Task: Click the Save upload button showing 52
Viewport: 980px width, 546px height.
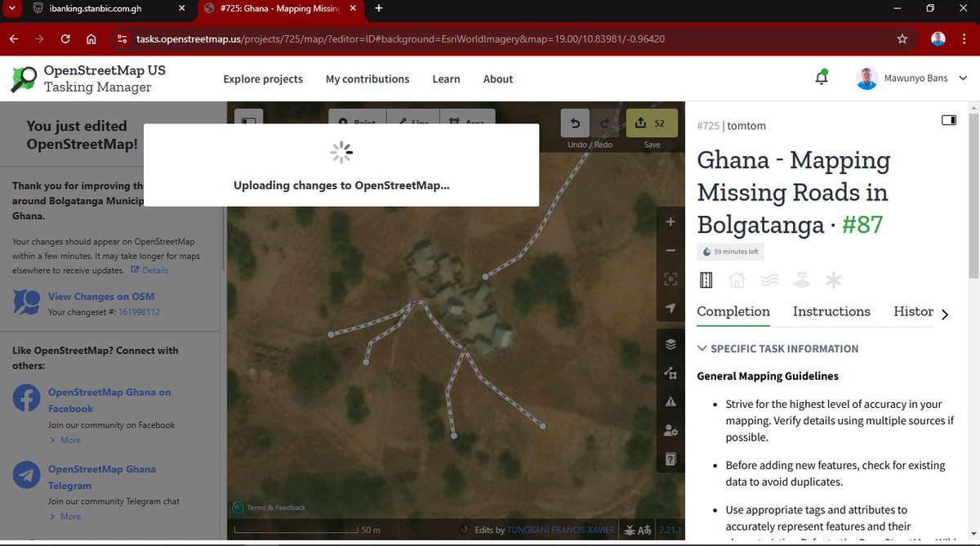Action: [652, 123]
